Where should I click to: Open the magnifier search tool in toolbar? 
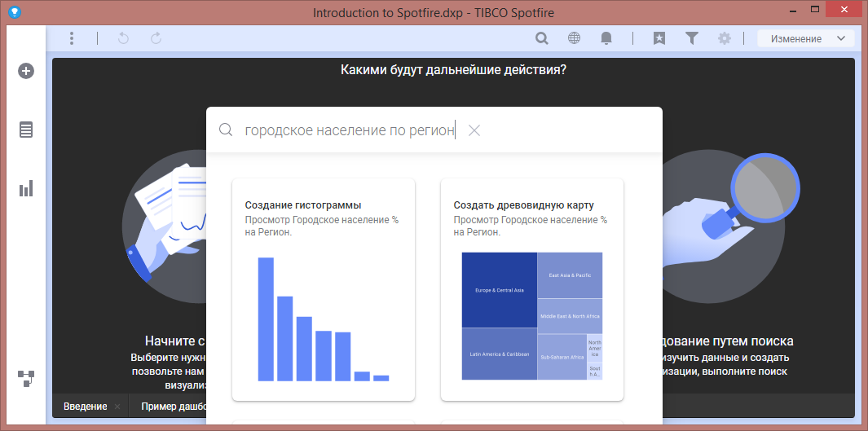pos(542,38)
